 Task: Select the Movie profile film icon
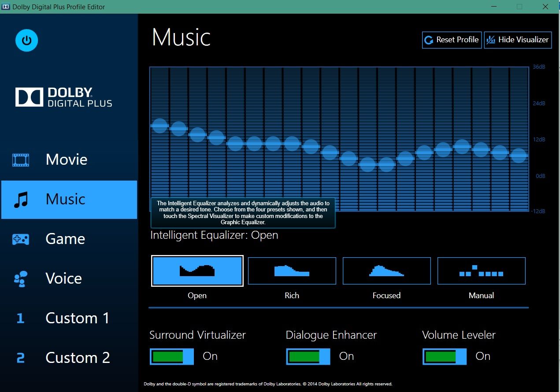(20, 159)
